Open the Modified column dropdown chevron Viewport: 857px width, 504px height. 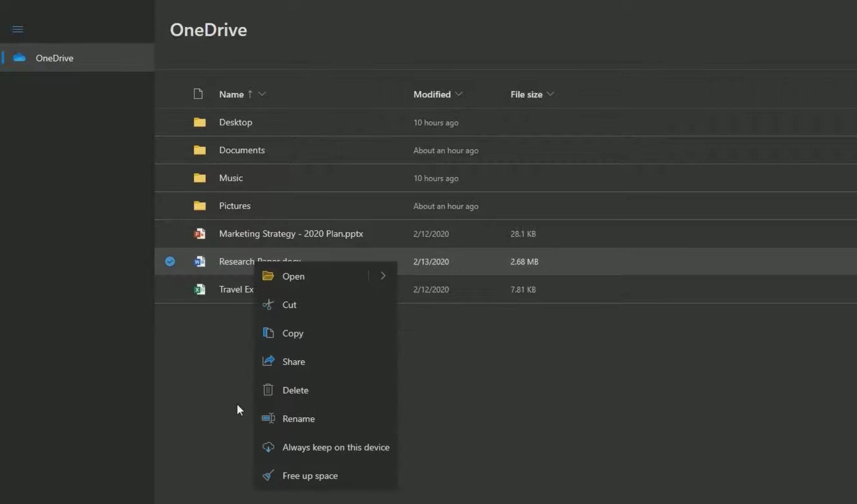pyautogui.click(x=459, y=94)
